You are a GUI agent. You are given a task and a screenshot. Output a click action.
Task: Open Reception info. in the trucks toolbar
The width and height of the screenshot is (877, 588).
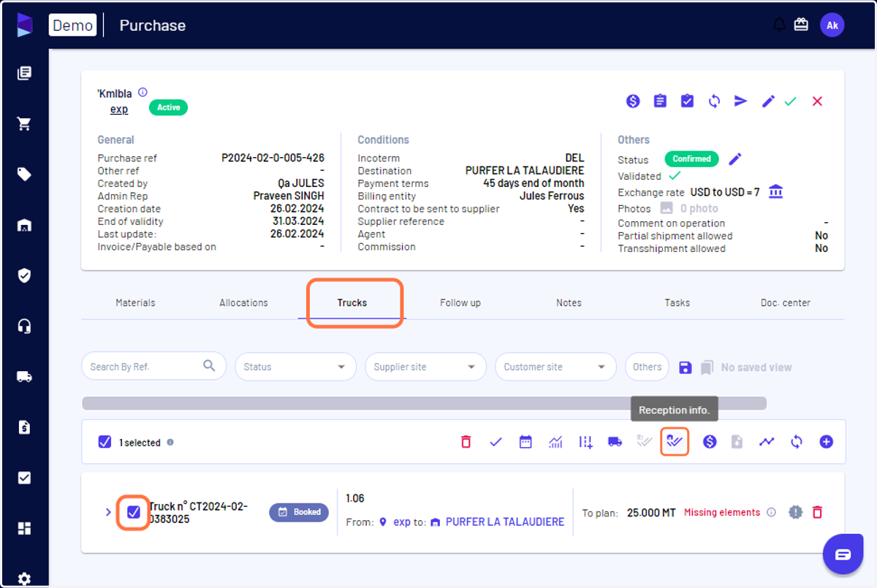pos(675,441)
